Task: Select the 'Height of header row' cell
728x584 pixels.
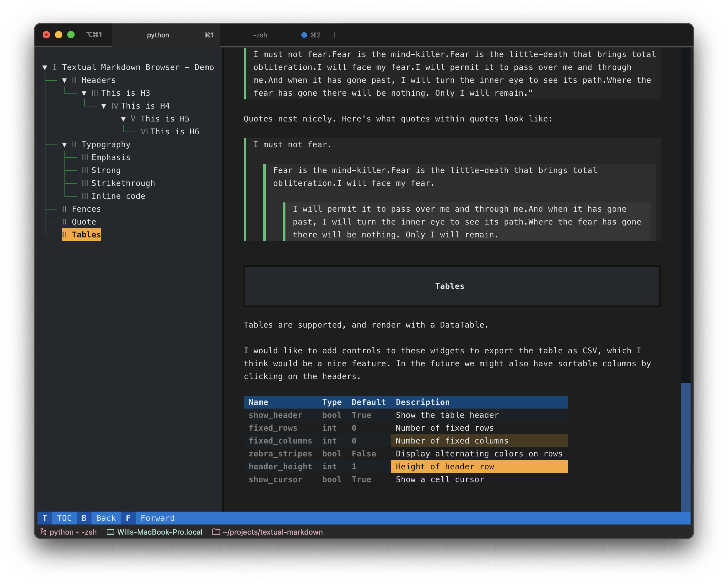Action: click(x=479, y=467)
